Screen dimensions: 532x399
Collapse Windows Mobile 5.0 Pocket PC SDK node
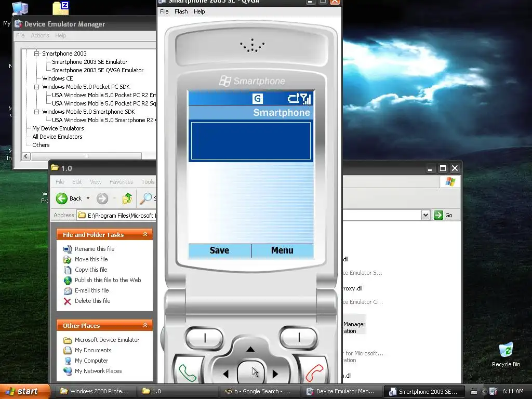pos(37,87)
